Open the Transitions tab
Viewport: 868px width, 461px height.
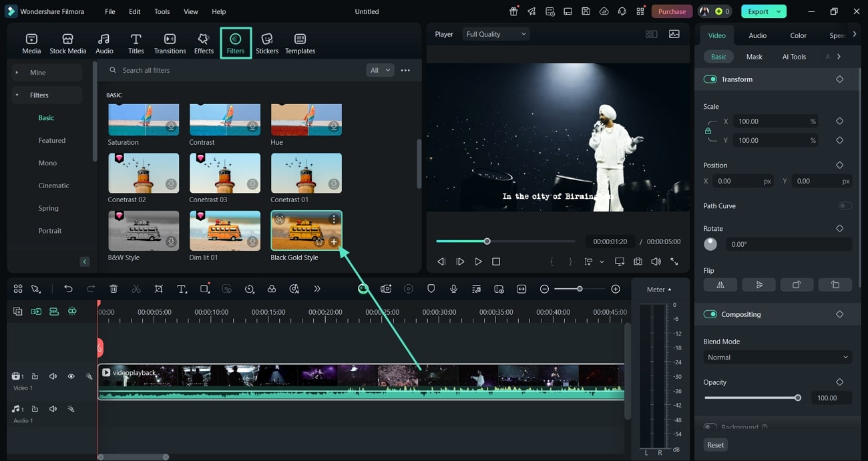tap(170, 43)
